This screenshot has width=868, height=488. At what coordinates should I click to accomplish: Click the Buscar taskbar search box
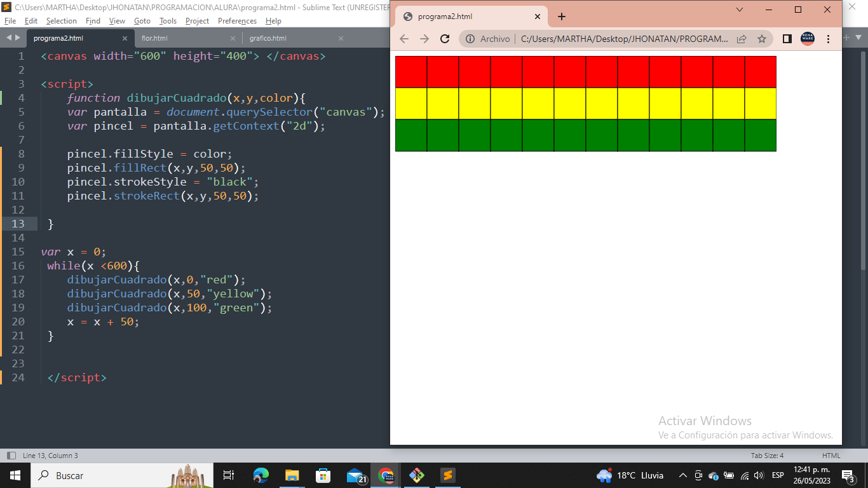coord(121,475)
